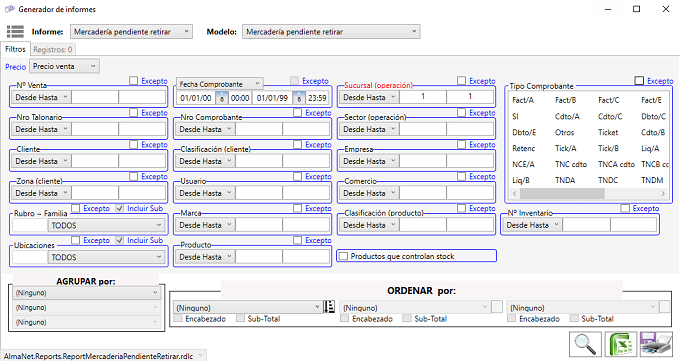Screen dimensions: 680x361
Task: Open the Fecha Comprobante dropdown
Action: click(219, 84)
